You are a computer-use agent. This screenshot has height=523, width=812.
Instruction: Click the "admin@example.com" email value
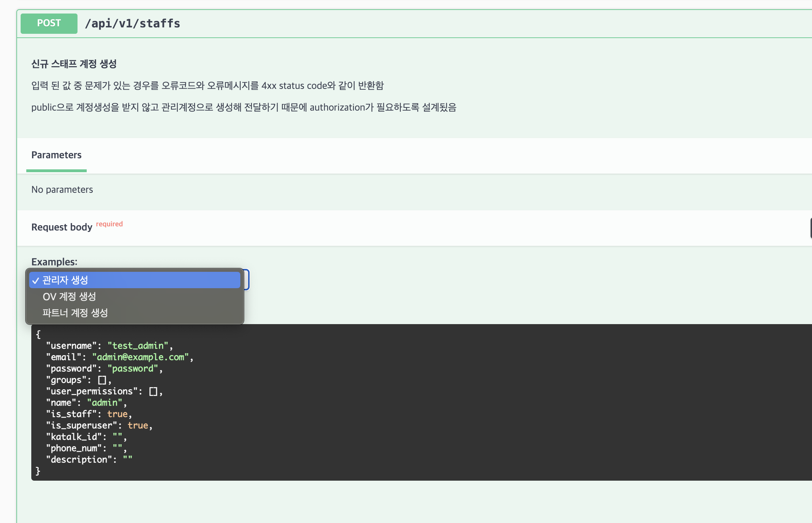140,357
